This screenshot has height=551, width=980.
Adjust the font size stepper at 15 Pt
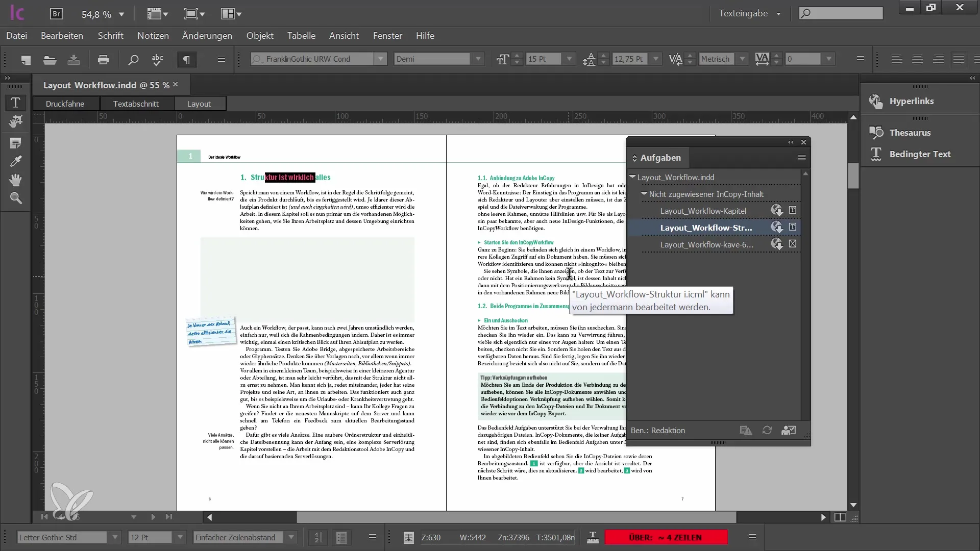518,59
